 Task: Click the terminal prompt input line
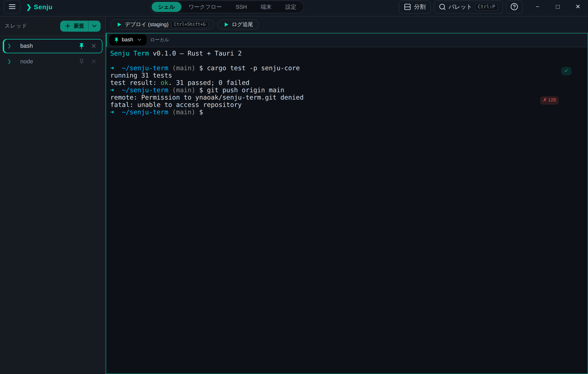click(x=156, y=112)
